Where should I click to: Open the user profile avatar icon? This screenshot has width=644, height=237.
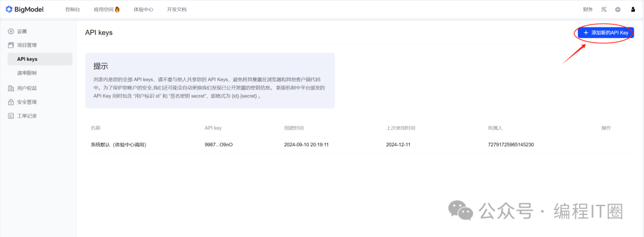633,10
